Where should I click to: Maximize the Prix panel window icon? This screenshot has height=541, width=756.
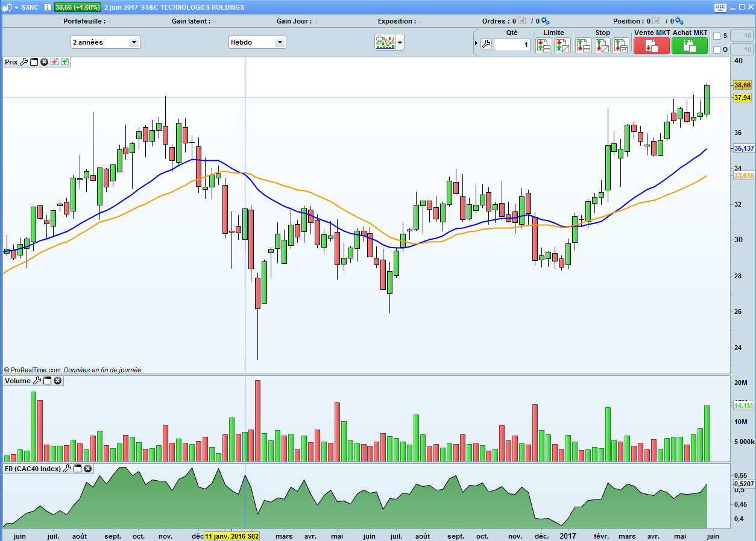(x=34, y=61)
